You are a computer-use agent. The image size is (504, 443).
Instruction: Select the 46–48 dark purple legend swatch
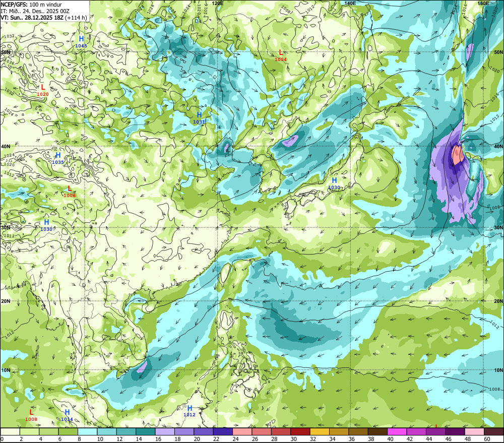coord(455,431)
